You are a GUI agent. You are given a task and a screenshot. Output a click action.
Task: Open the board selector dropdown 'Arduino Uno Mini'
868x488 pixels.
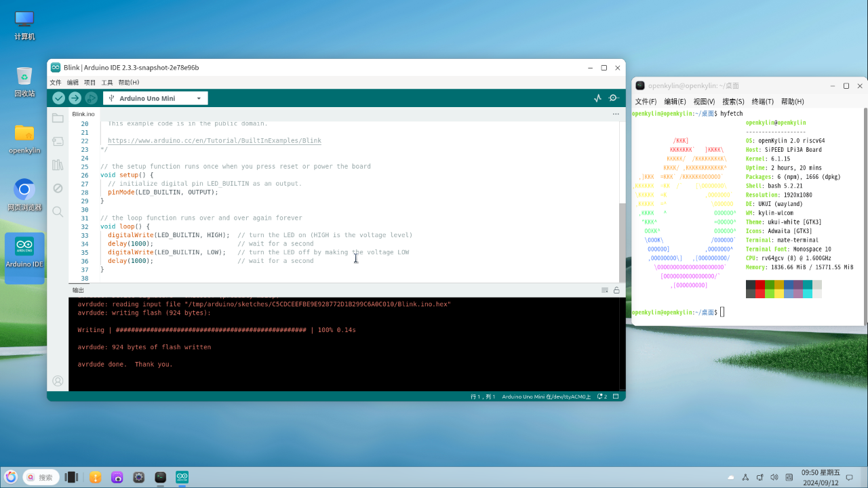click(x=155, y=98)
